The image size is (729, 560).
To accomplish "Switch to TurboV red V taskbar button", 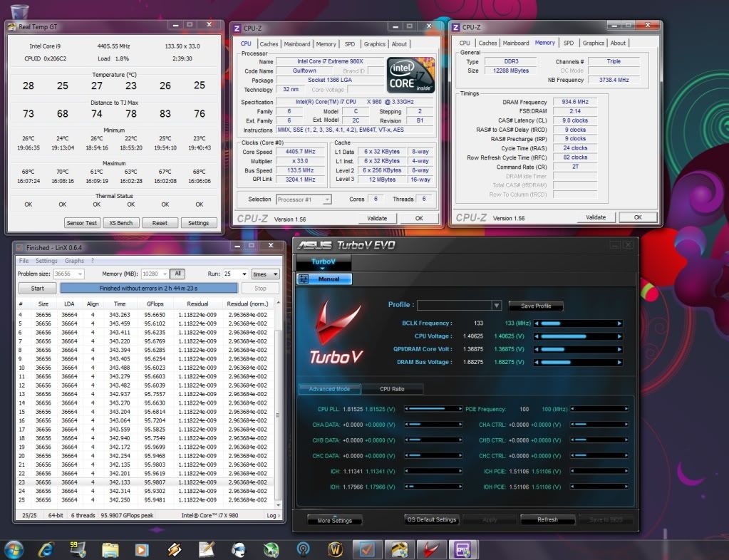I will click(431, 550).
